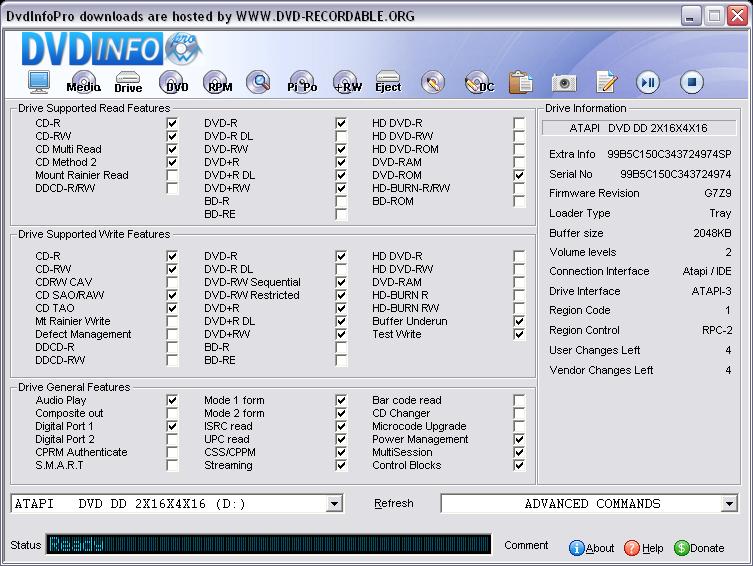This screenshot has width=753, height=566.
Task: Open the notepad edit icon
Action: 607,82
